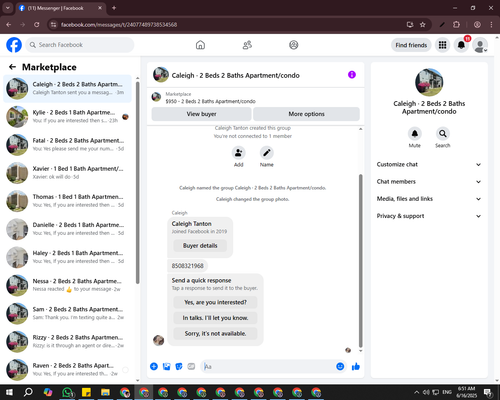
Task: Open Buyer details for Caleigh Tanton
Action: (200, 246)
